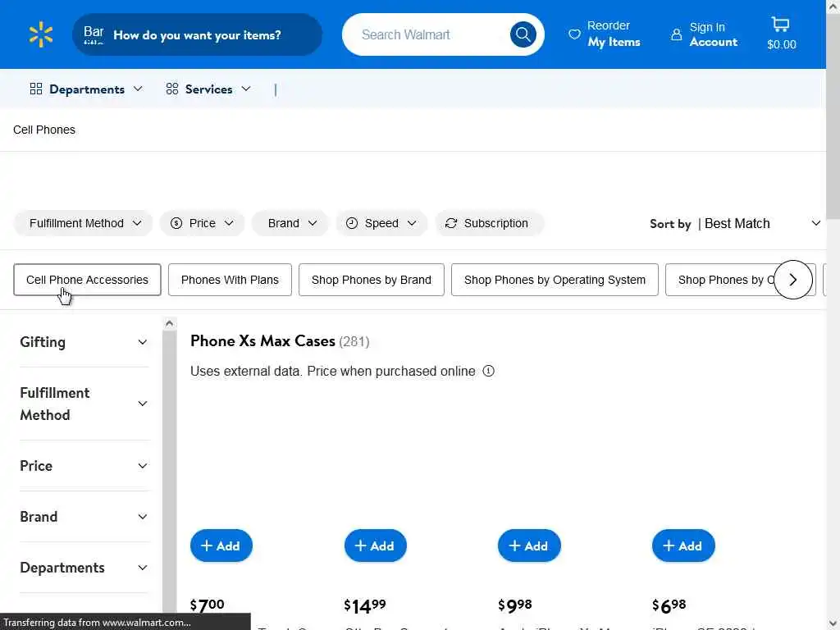Click the Services grid icon
The width and height of the screenshot is (840, 630).
(172, 89)
